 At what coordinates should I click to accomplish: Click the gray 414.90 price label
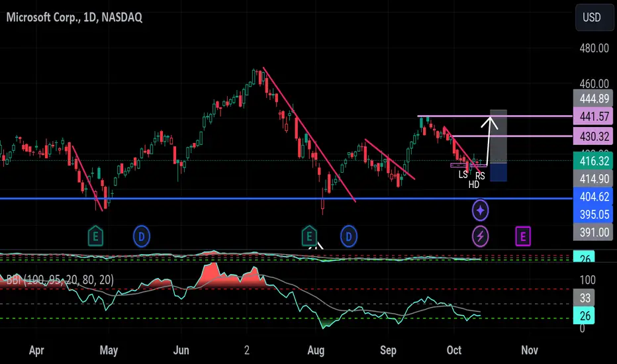pos(593,179)
